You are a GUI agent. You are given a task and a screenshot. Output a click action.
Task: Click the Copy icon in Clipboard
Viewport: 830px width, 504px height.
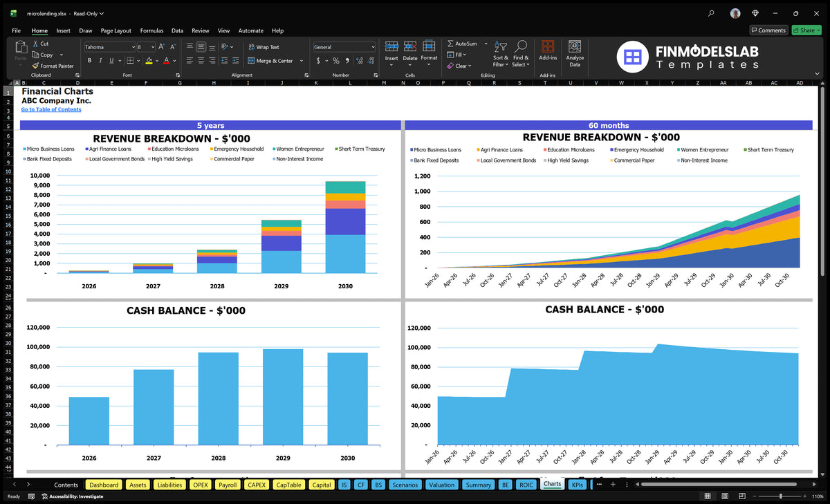[x=35, y=55]
